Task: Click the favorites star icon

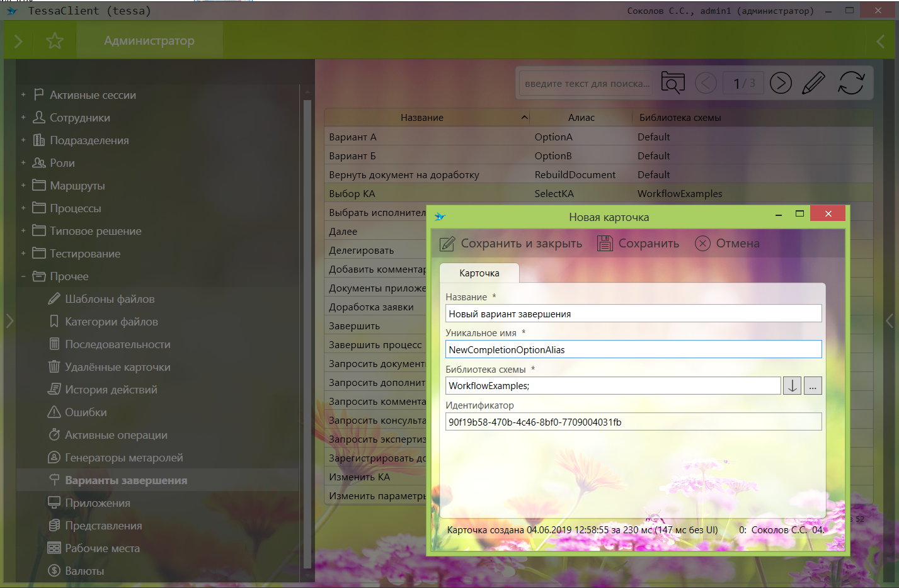Action: (55, 41)
